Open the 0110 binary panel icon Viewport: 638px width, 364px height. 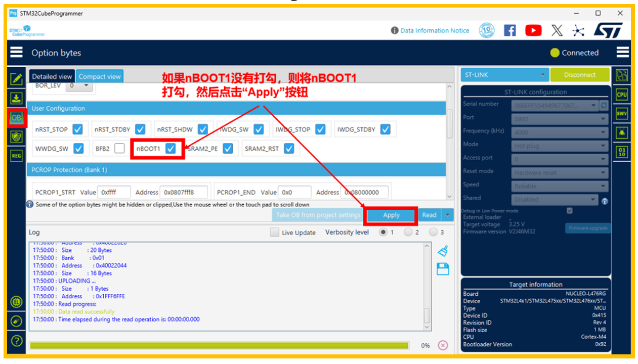point(622,152)
